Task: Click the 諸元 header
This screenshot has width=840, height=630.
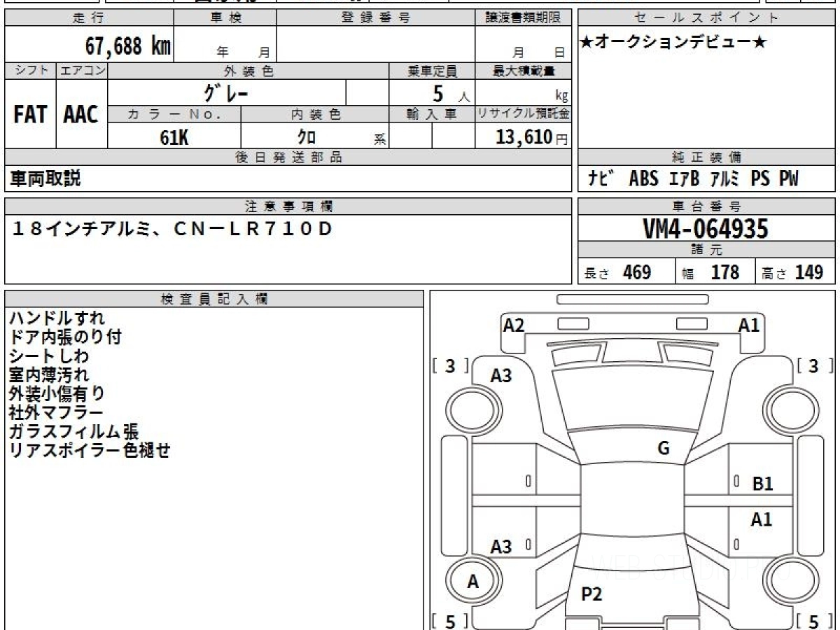Action: [706, 250]
